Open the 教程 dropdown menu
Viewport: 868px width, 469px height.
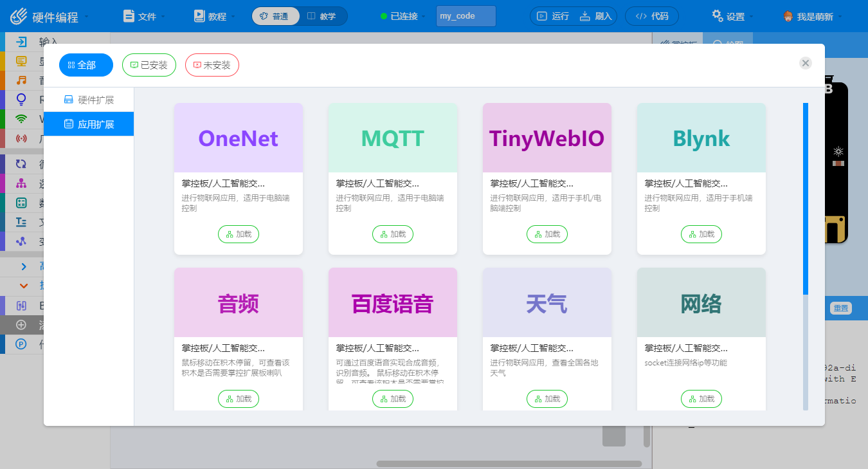pos(215,16)
